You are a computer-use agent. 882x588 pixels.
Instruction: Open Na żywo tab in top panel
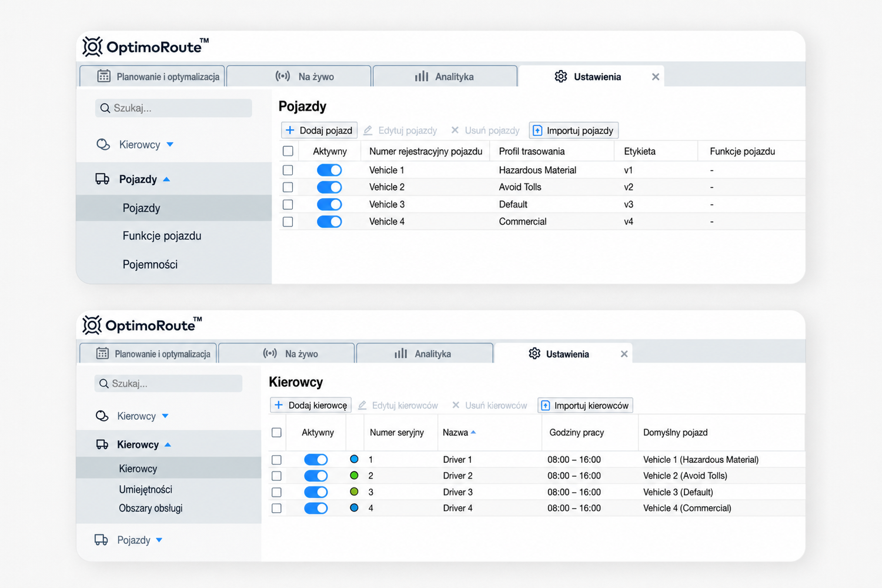pyautogui.click(x=299, y=76)
